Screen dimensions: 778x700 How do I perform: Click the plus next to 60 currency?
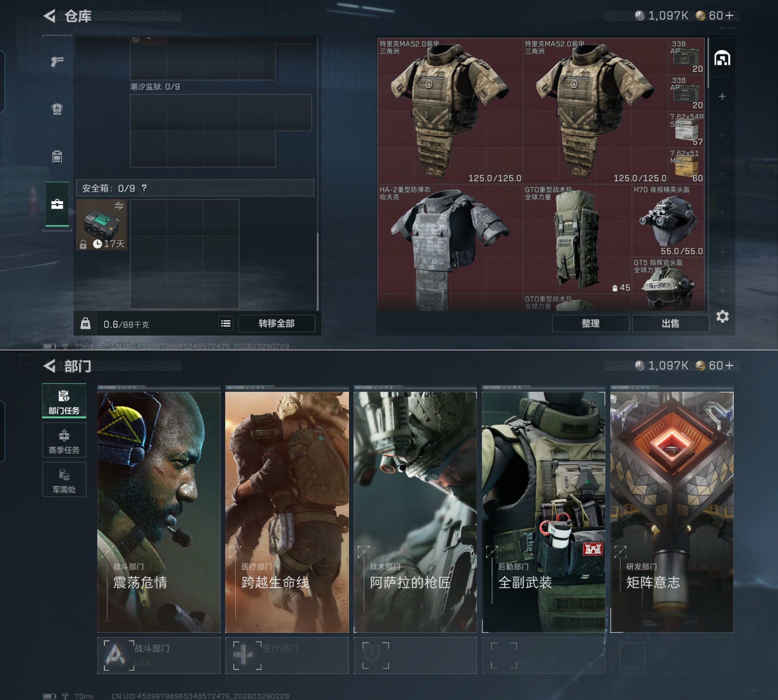tap(729, 15)
